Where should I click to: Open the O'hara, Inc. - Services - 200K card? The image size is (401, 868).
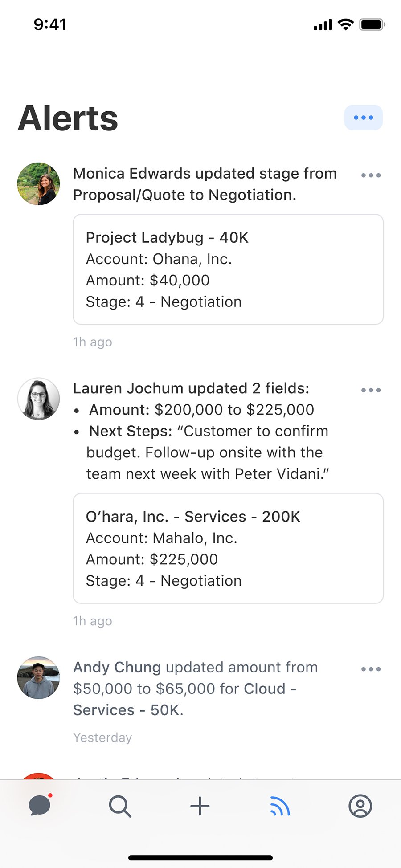coord(228,548)
